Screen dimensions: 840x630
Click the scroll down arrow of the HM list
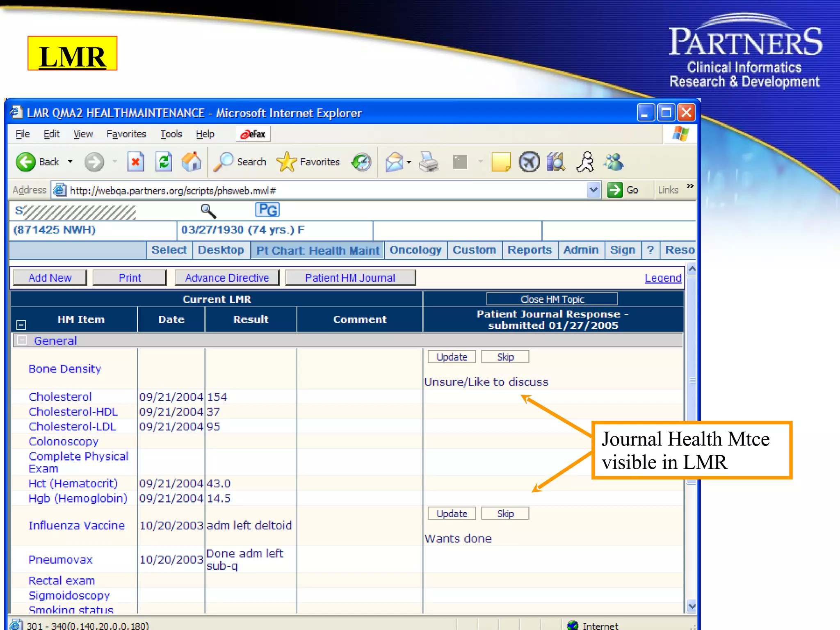tap(692, 606)
